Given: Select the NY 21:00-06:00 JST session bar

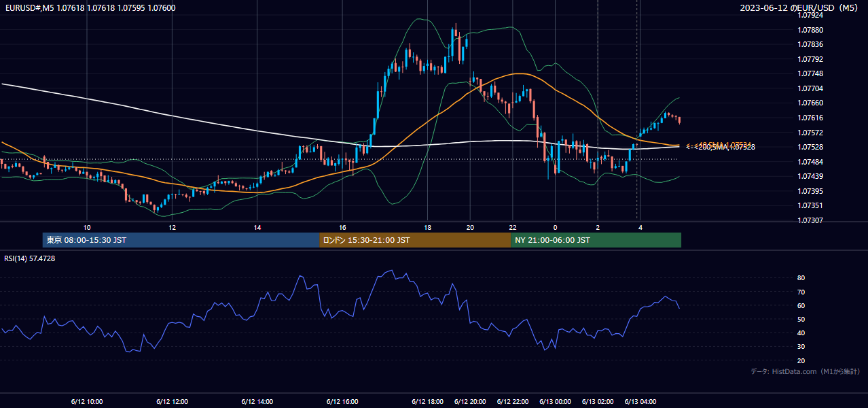Looking at the screenshot, I should 596,240.
